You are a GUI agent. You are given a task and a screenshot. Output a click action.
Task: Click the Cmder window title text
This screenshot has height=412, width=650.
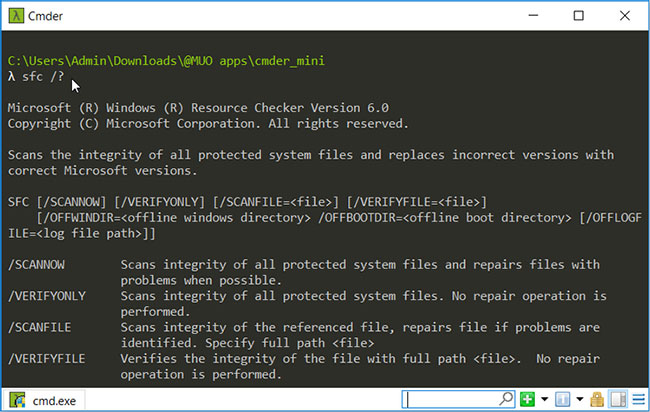coord(46,16)
